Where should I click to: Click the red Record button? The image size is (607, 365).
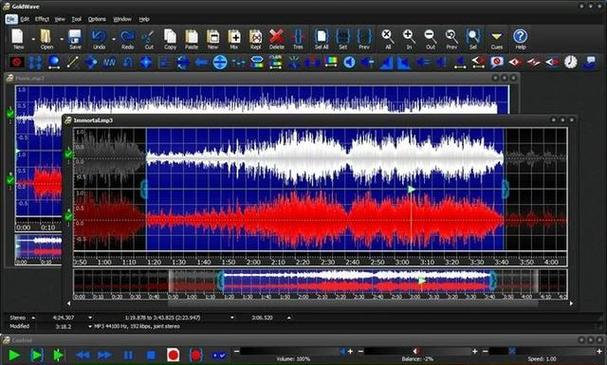click(x=173, y=355)
